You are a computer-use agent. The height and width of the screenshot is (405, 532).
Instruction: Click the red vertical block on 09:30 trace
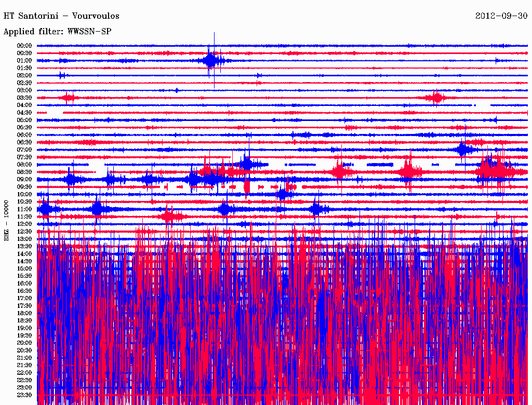[247, 186]
